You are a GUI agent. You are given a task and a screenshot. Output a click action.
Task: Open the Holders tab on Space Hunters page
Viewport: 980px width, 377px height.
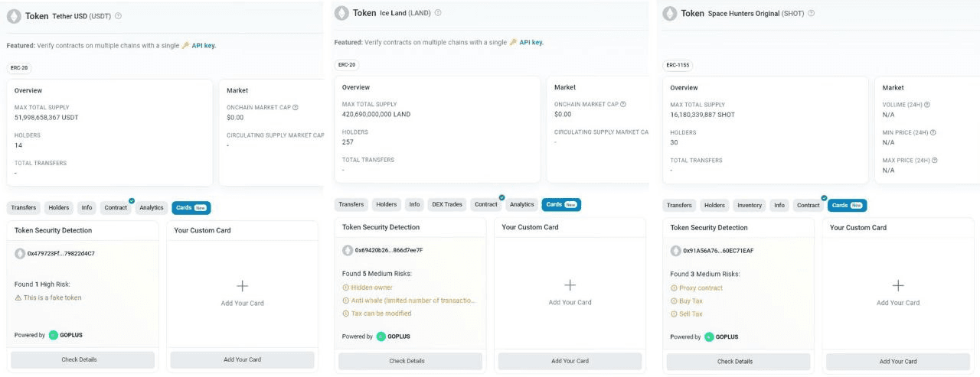point(714,205)
